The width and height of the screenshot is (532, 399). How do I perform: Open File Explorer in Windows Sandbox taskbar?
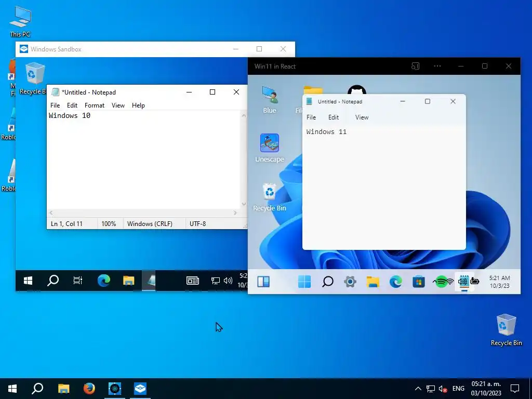pyautogui.click(x=129, y=280)
